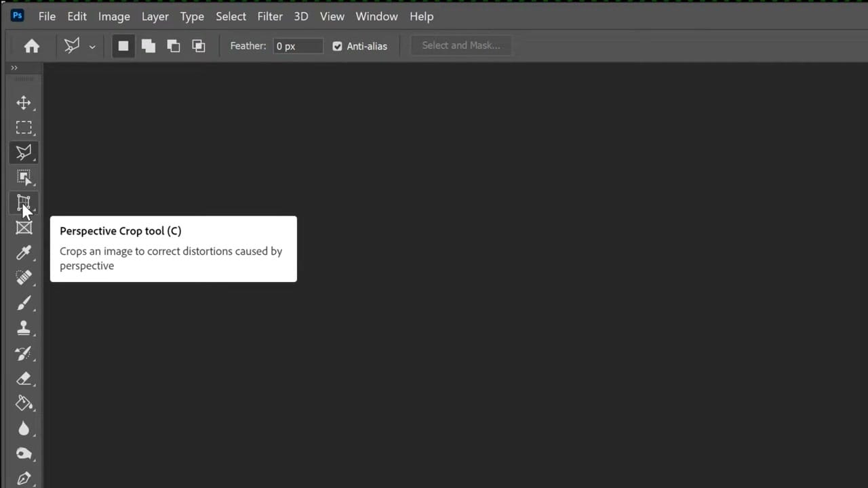The image size is (868, 488).
Task: Select the Polygonal Lasso tool in the toolbar
Action: [x=24, y=152]
